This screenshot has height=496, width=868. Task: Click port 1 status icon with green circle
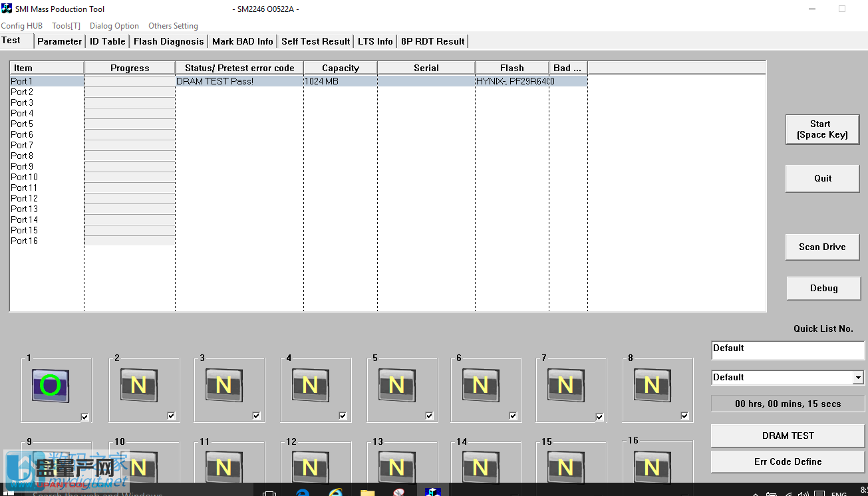pyautogui.click(x=51, y=386)
